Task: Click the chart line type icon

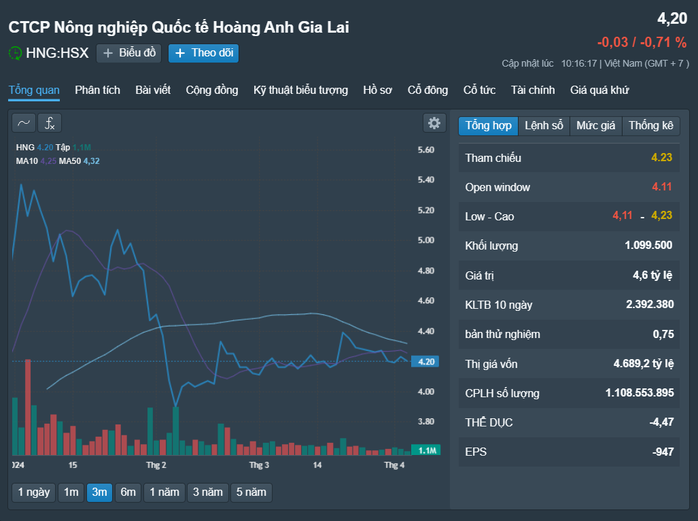Action: 24,123
